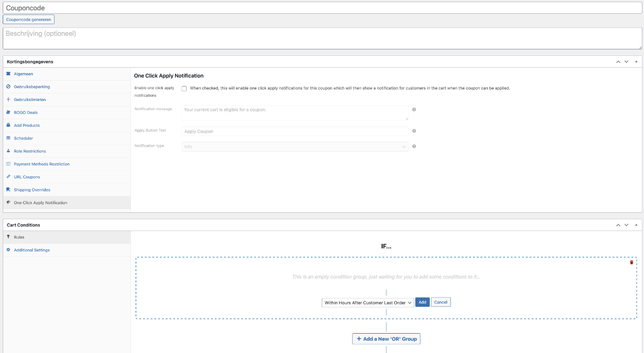The width and height of the screenshot is (644, 353).
Task: Click Add to insert the condition
Action: click(x=422, y=302)
